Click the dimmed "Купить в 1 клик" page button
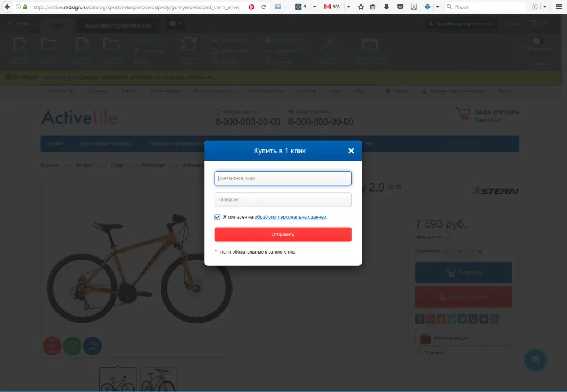The image size is (567, 392). click(x=463, y=297)
